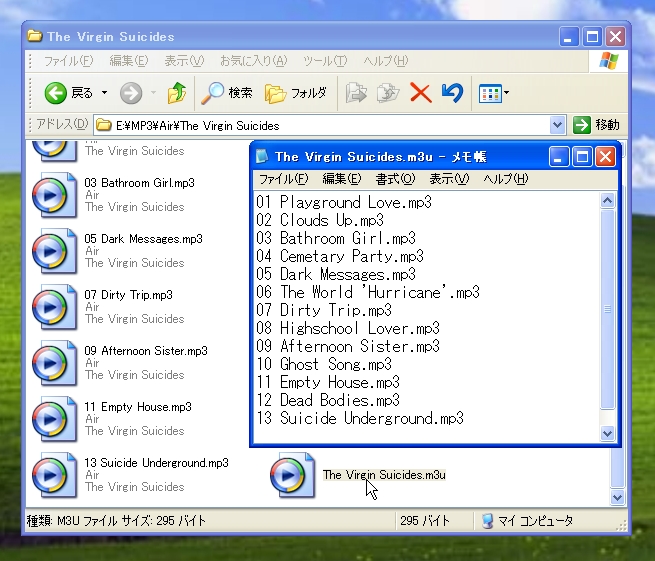Click the file name 13 Suicide Underground.mp3
Viewport: 655px width, 561px height.
click(x=156, y=463)
